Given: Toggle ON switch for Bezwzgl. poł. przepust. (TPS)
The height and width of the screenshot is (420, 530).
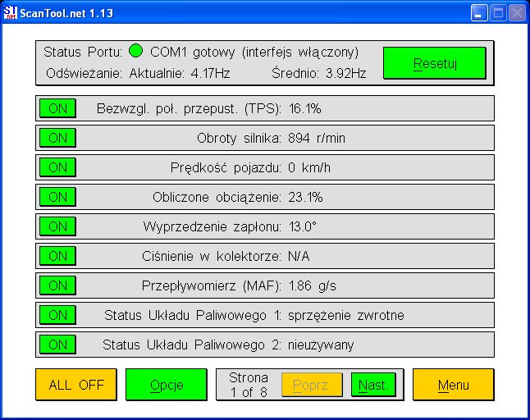Looking at the screenshot, I should [x=57, y=108].
